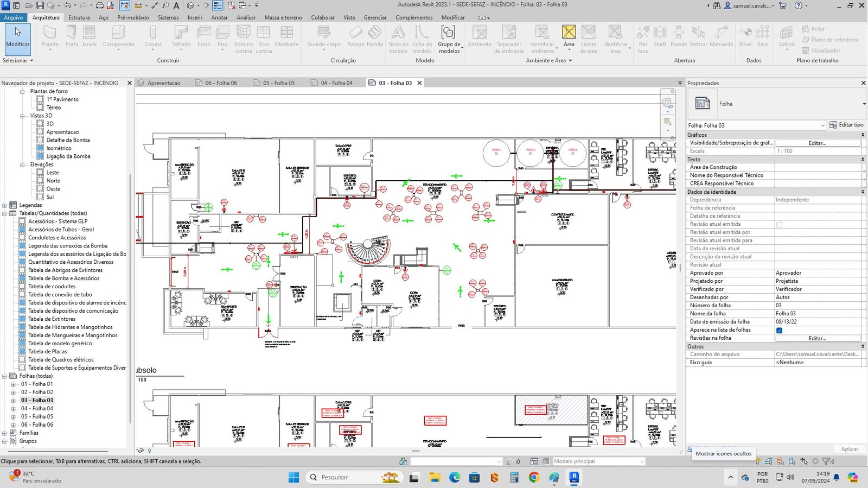Image resolution: width=868 pixels, height=488 pixels.
Task: Select the Definir work plane tool
Action: (787, 37)
